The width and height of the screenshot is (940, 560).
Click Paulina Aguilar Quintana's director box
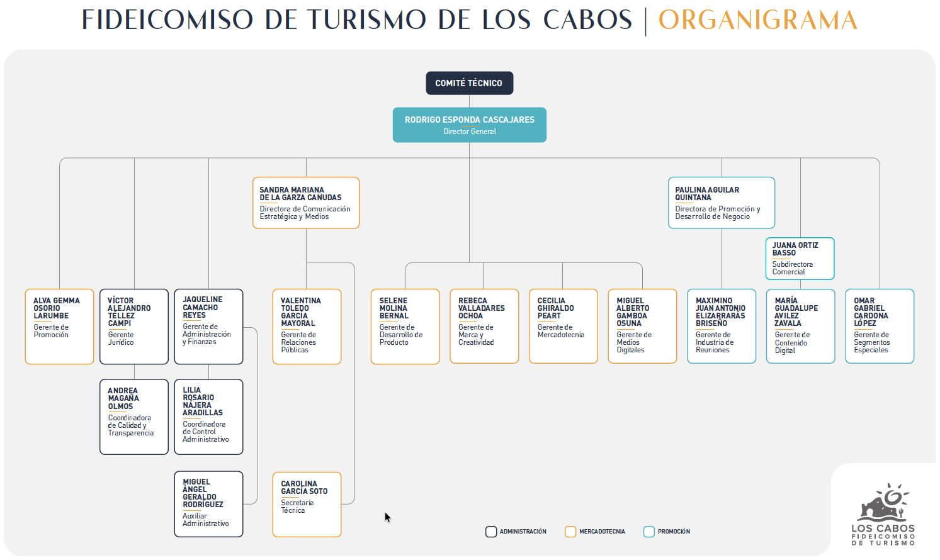click(721, 203)
